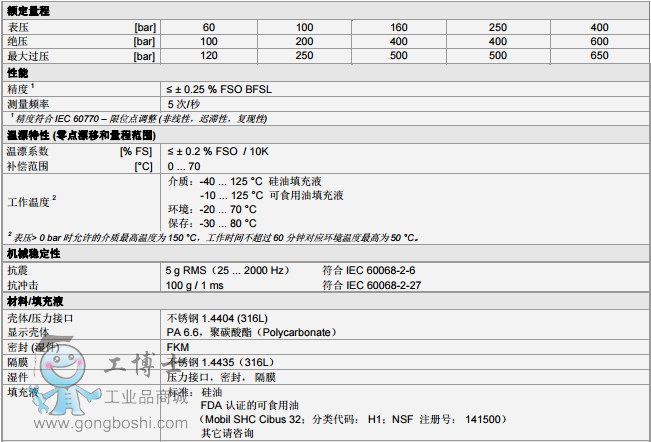Click the 绝压 value 200 cell
Image resolution: width=651 pixels, height=442 pixels.
coord(304,41)
